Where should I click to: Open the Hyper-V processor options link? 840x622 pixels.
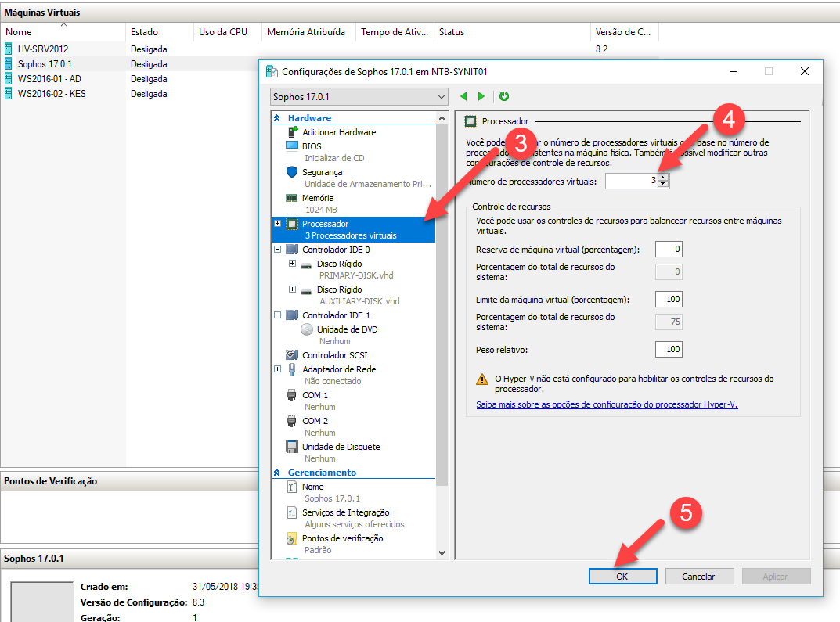607,404
